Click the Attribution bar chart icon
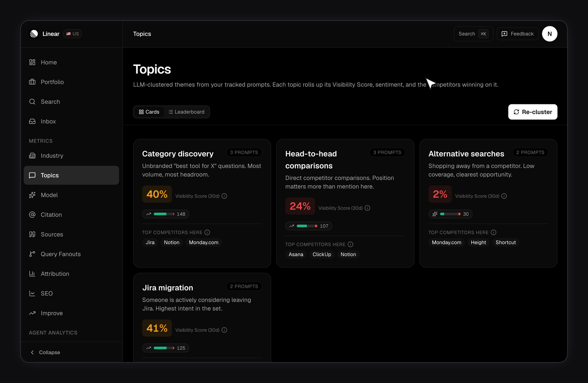The height and width of the screenshot is (383, 588). (32, 274)
